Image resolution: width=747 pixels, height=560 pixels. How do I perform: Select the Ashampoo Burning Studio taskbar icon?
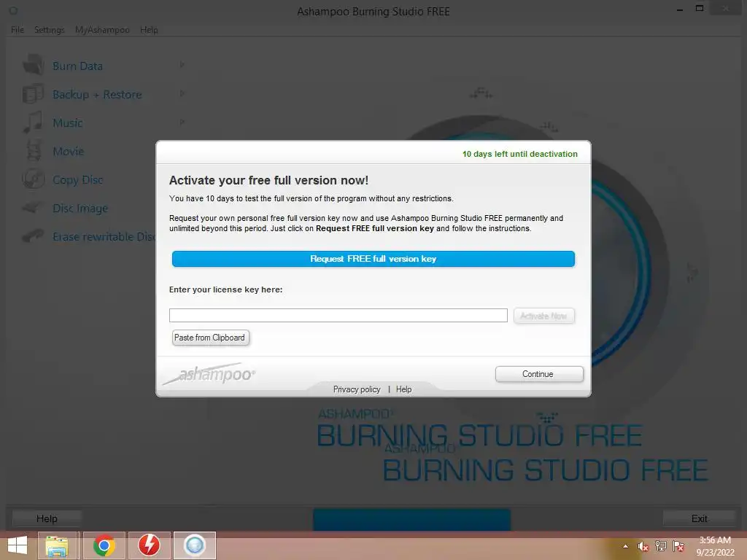click(194, 545)
